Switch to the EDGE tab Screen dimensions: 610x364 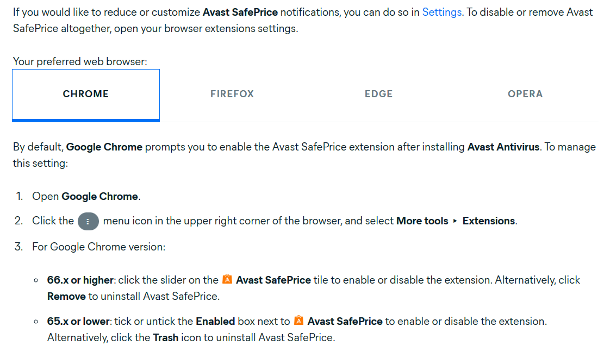click(x=378, y=94)
